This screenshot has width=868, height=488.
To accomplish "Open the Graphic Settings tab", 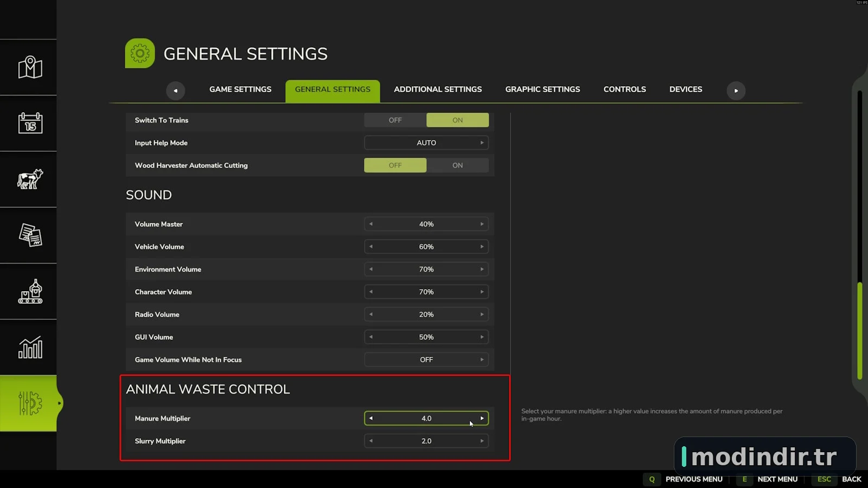I will (542, 89).
